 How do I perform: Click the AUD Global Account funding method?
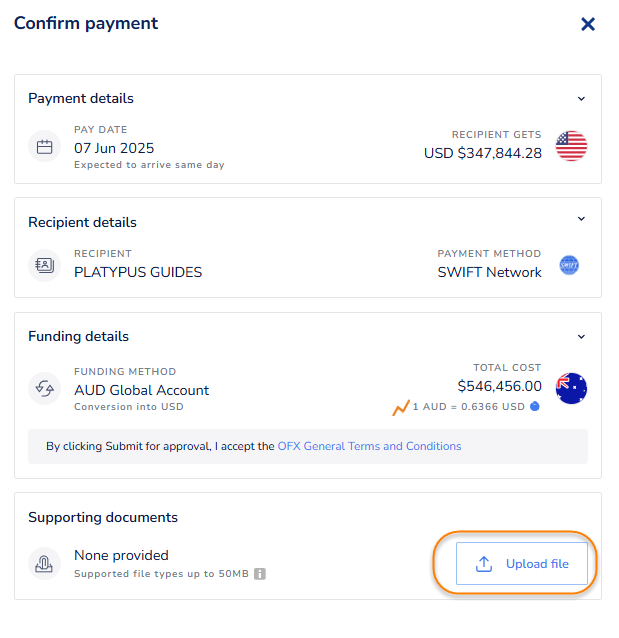(x=141, y=390)
